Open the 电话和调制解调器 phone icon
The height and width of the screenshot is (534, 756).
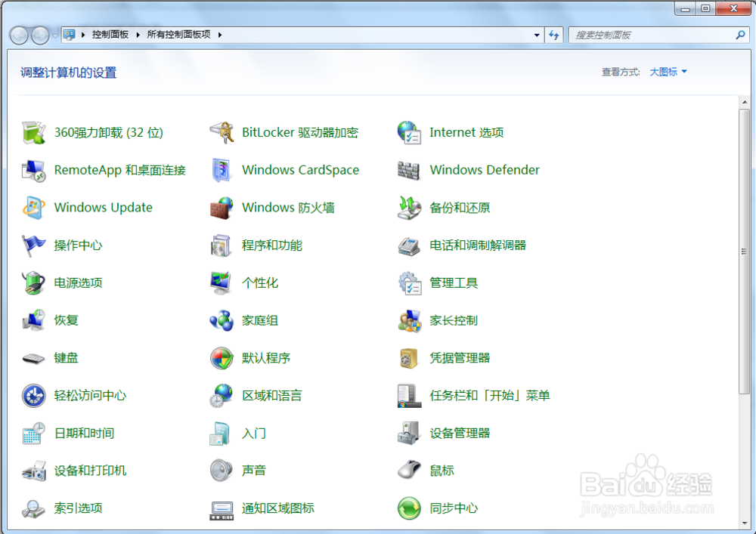(x=409, y=245)
